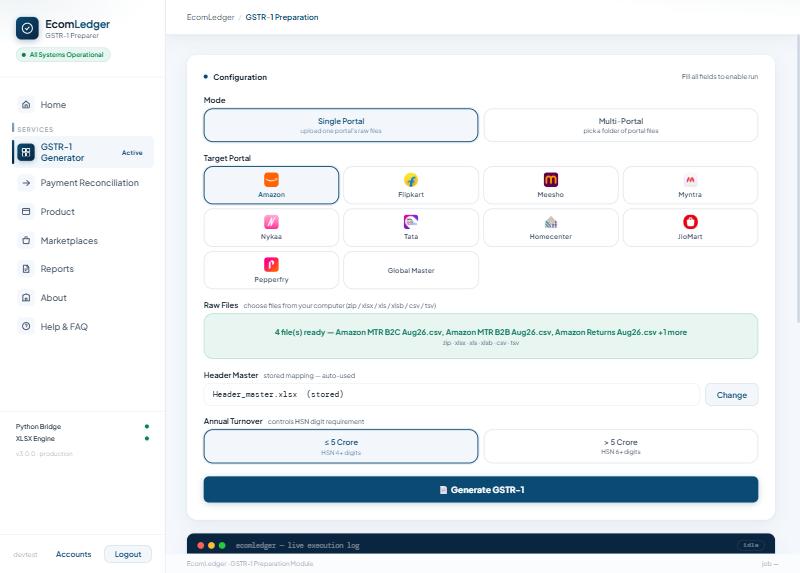Screen dimensions: 800x573
Task: Click the yellow dot in execution log header
Action: [211, 545]
